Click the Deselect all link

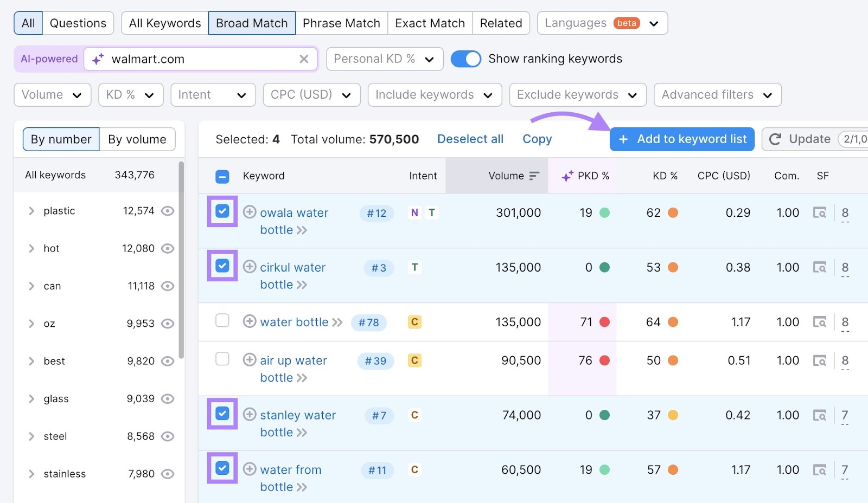pos(470,139)
